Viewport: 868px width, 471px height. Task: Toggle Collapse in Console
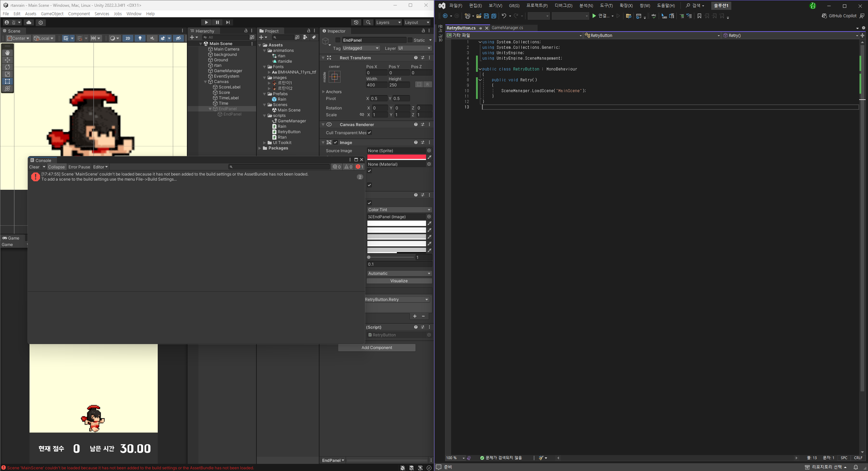[x=56, y=167]
